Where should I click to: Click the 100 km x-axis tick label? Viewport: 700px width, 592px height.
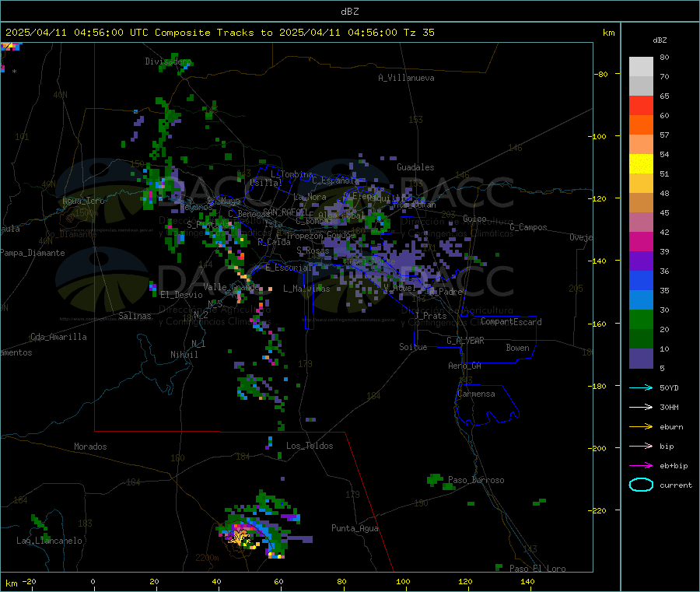tap(403, 581)
